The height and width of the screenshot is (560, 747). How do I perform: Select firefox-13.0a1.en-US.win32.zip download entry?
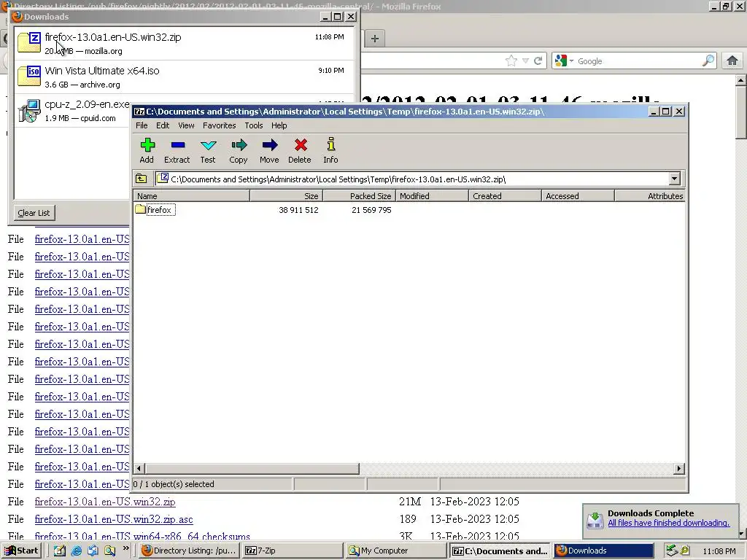pos(185,43)
